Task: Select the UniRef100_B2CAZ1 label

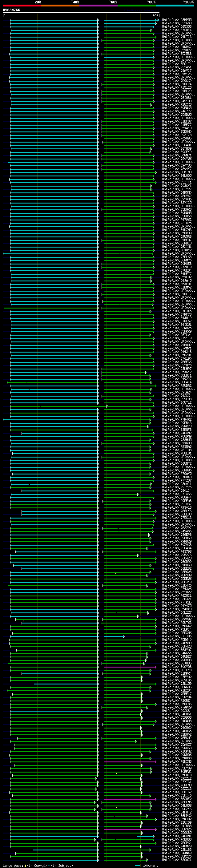Action: [177, 860]
